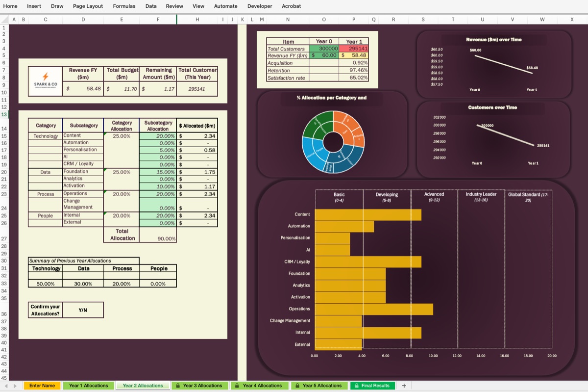Select the Spark & Co logo image
The width and height of the screenshot is (588, 392).
pos(46,81)
